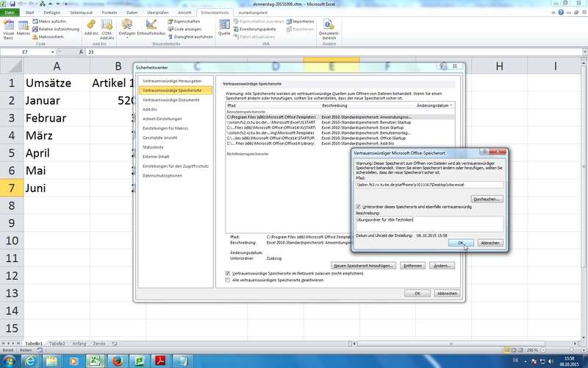Select the column H header
588x368 pixels.
(500, 66)
